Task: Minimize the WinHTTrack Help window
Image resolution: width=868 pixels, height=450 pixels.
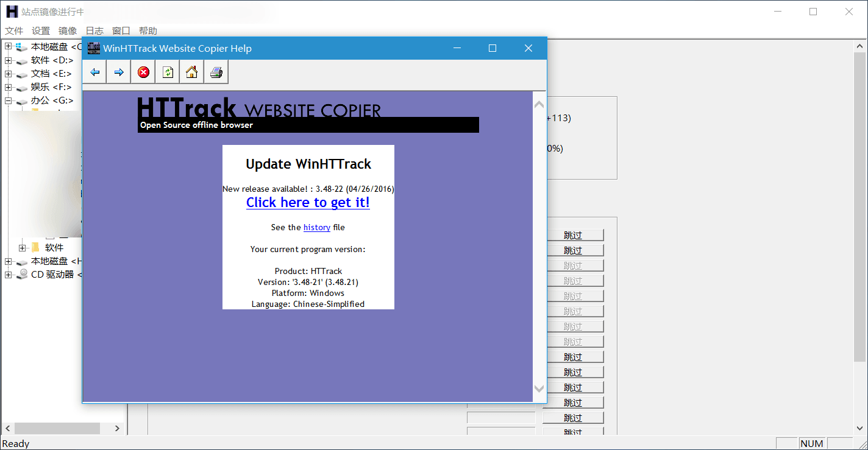Action: click(457, 48)
